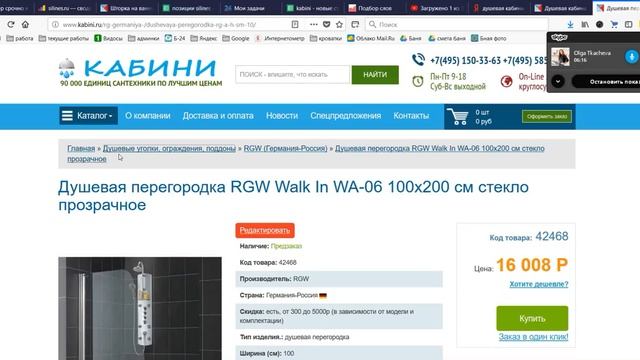Open the Google bookmarks folder

(236, 38)
